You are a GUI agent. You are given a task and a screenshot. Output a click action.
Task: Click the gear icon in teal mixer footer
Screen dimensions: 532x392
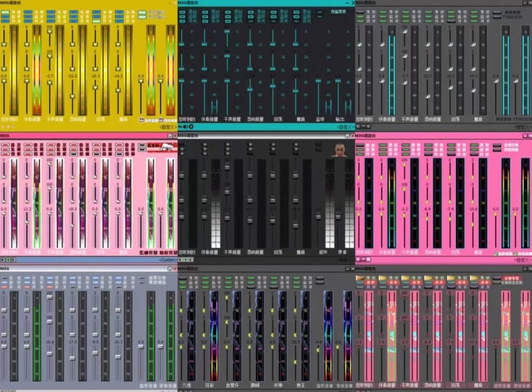(191, 127)
